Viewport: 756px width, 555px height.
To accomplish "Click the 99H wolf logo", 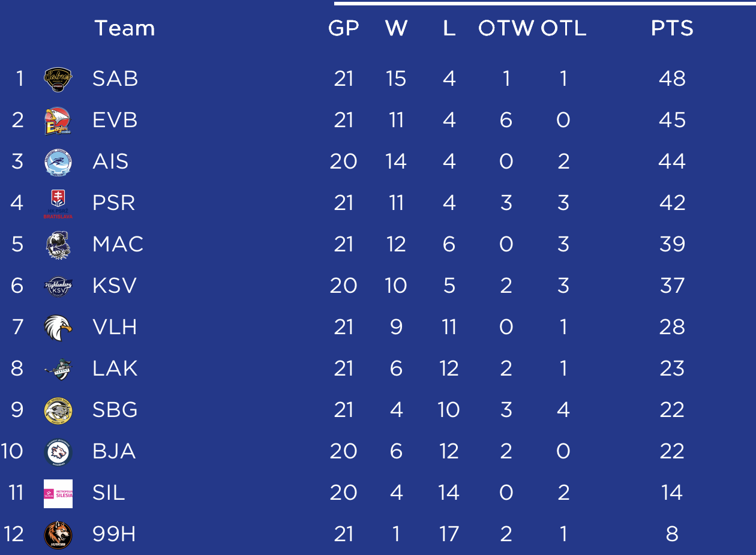I will pos(58,535).
